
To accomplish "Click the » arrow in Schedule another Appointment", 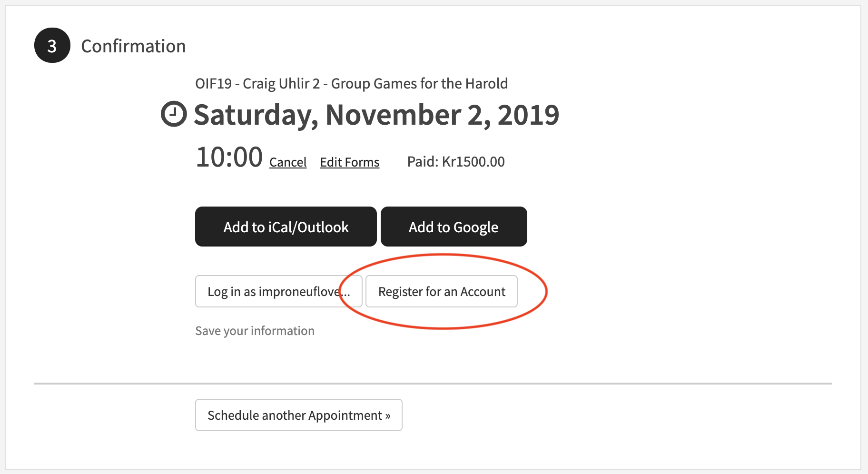I will coord(388,415).
